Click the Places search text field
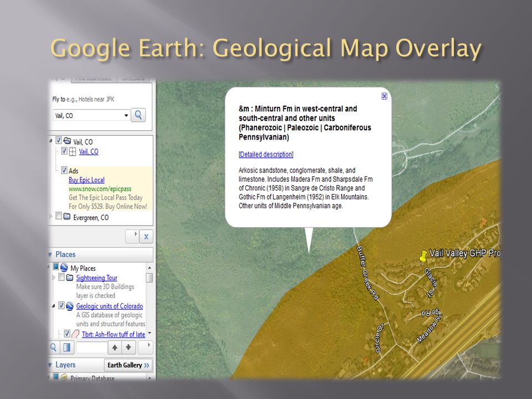The width and height of the screenshot is (532, 399). coord(91,347)
